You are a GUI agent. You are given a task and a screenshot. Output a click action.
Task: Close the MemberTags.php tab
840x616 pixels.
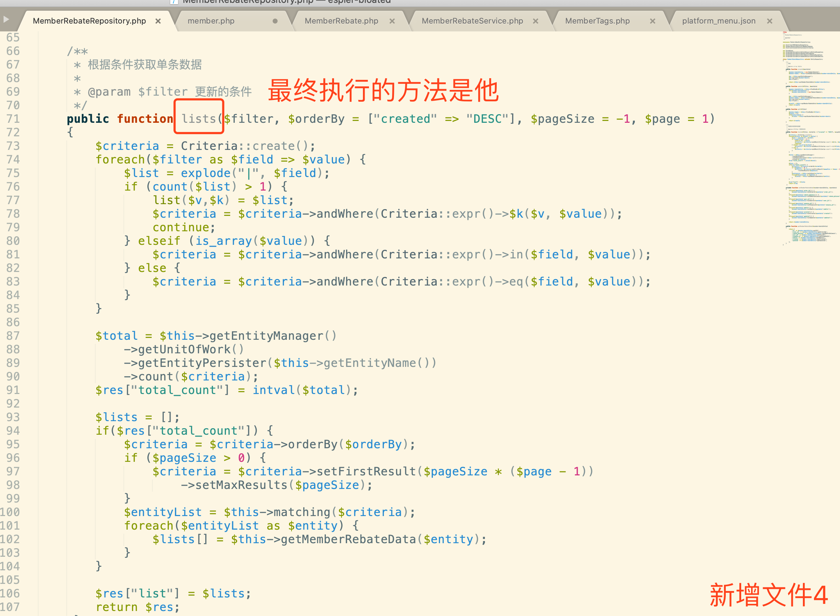tap(652, 21)
